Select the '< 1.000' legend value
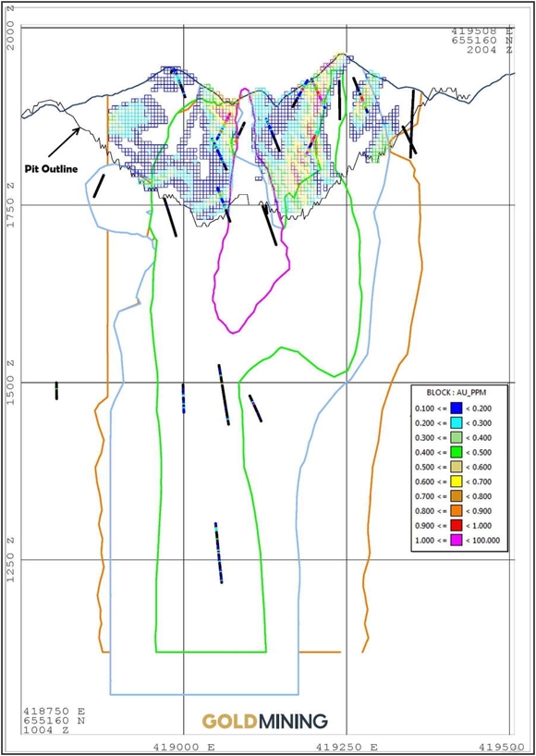The image size is (536, 756). tap(479, 527)
